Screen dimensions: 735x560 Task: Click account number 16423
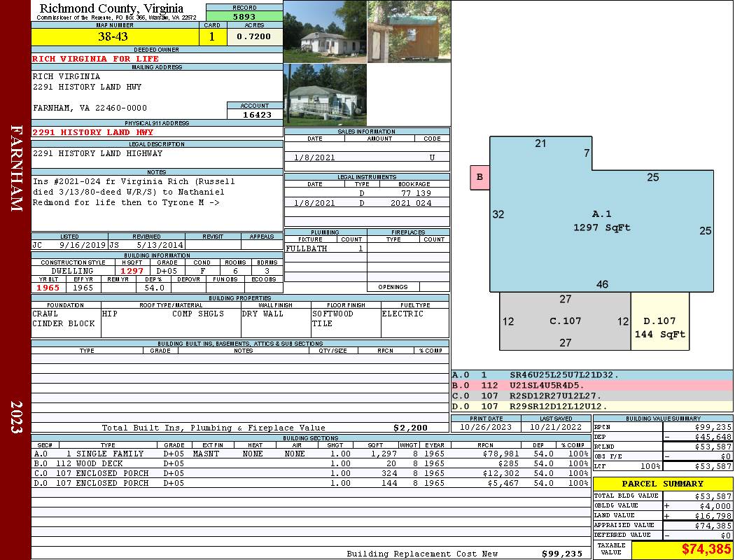pos(257,114)
